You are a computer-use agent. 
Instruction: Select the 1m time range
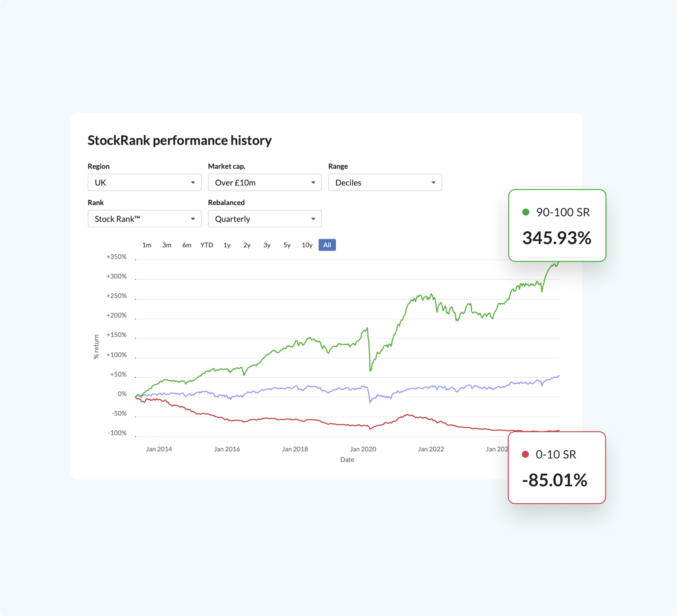(147, 245)
